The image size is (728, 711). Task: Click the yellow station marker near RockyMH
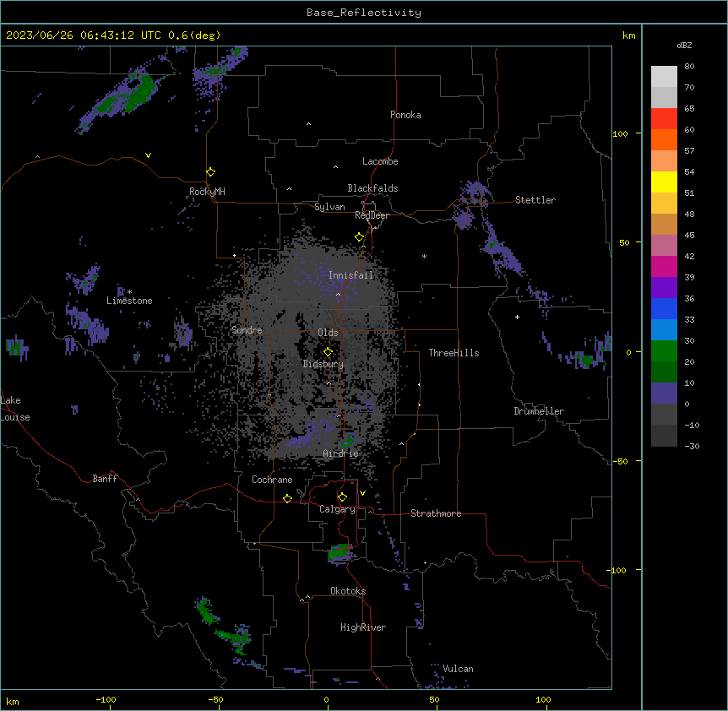point(210,172)
